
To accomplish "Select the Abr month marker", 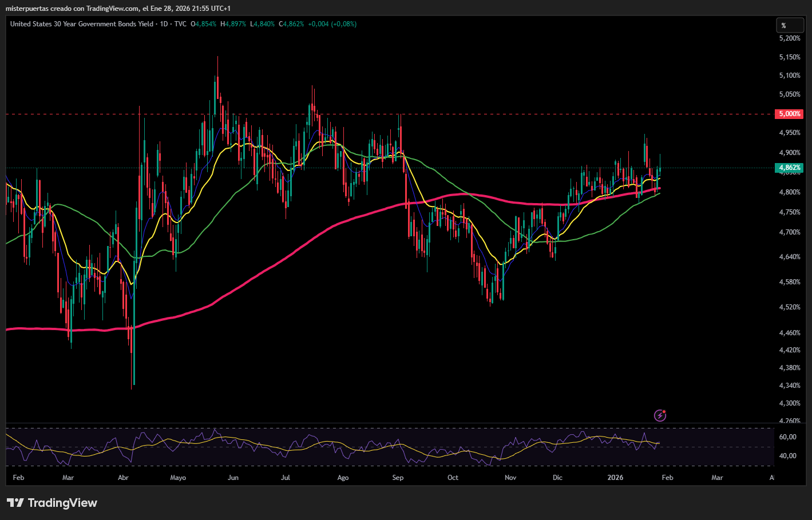I will (x=123, y=478).
